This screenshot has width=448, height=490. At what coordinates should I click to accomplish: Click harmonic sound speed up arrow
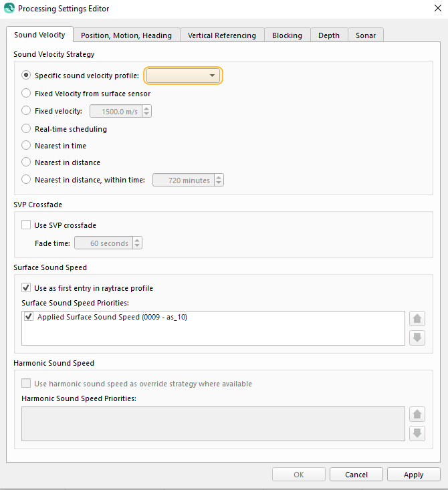(x=417, y=415)
